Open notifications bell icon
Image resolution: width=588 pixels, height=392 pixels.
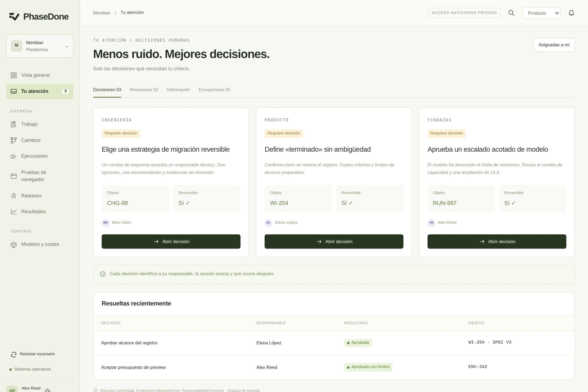click(571, 13)
